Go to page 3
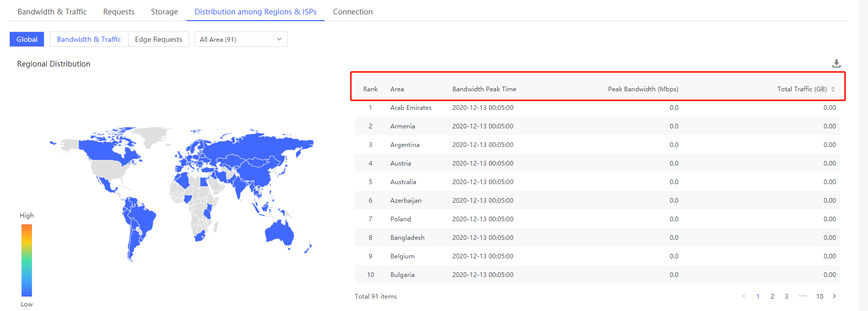Image resolution: width=868 pixels, height=311 pixels. 786,296
